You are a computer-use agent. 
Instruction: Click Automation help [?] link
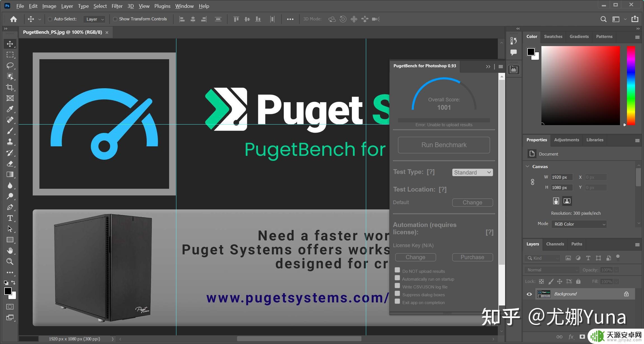[x=489, y=232]
